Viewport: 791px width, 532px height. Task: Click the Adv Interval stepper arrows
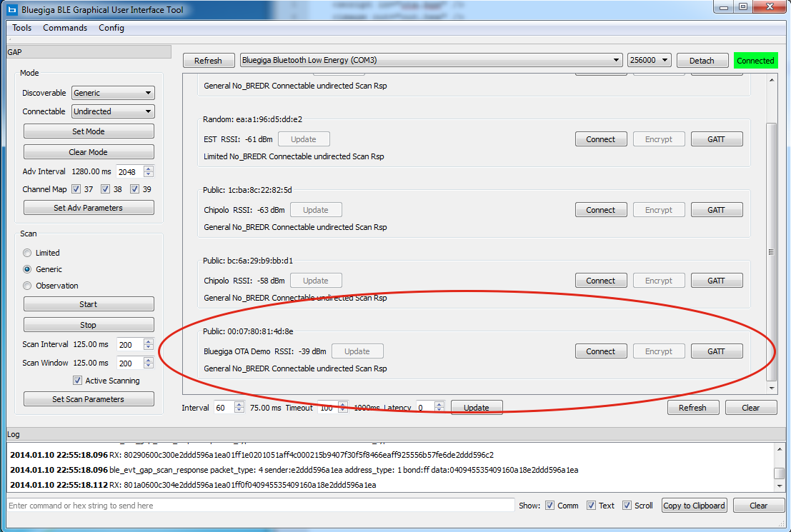tap(149, 171)
